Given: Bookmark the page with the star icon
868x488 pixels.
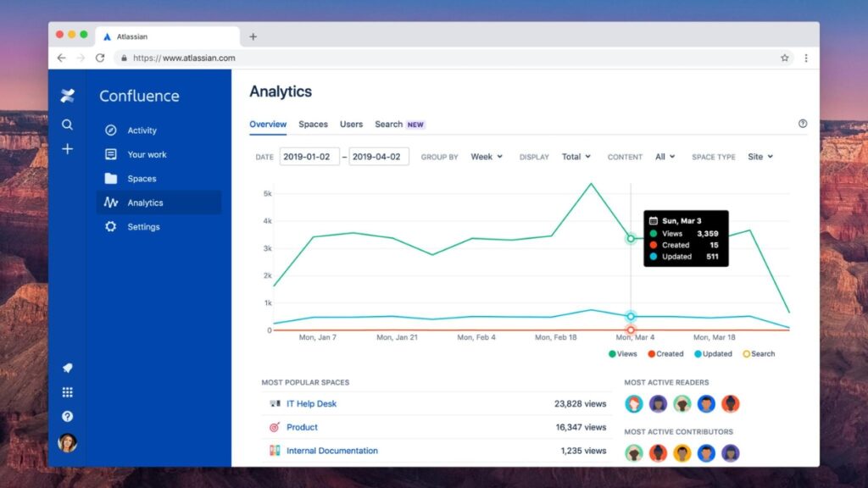Looking at the screenshot, I should [x=784, y=58].
